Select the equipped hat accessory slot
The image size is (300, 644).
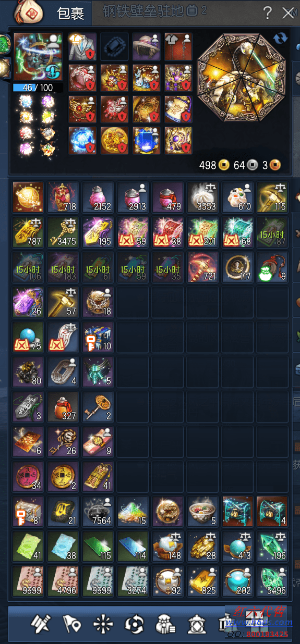pyautogui.click(x=147, y=46)
